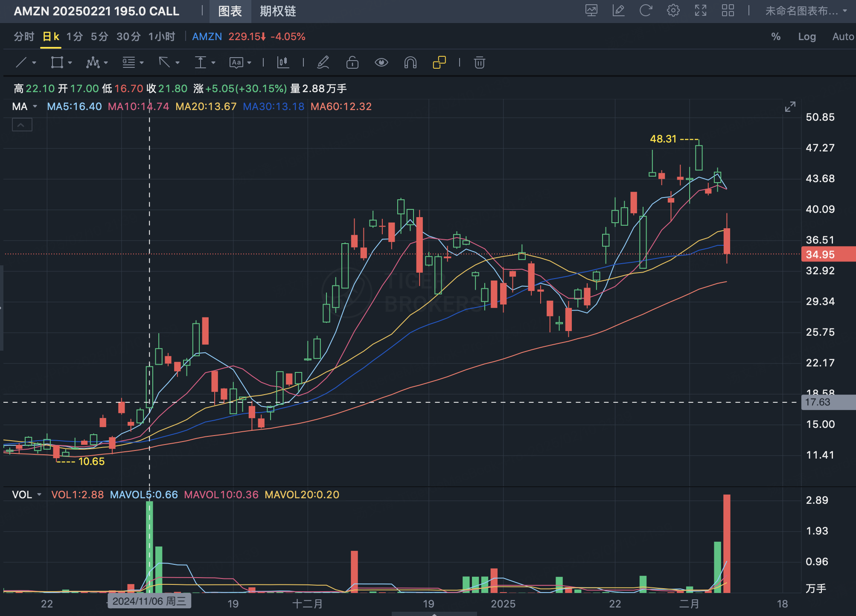Toggle the lock drawings icon

(x=352, y=63)
